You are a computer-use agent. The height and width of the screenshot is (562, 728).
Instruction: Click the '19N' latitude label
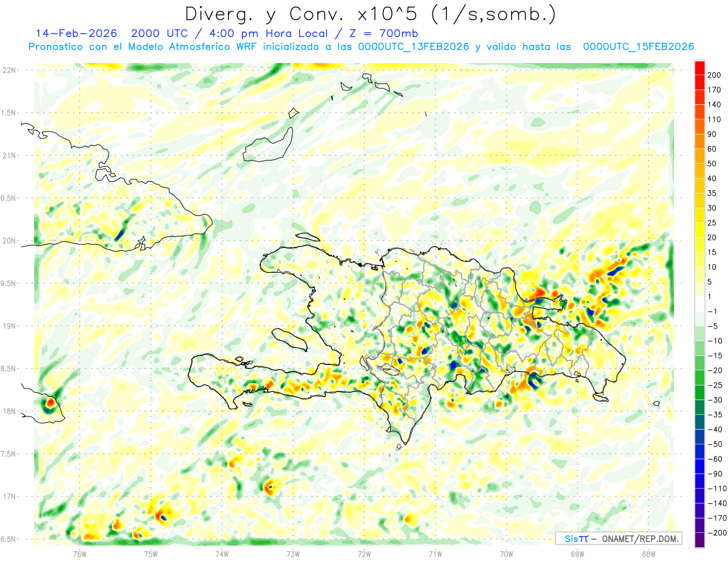(x=10, y=326)
